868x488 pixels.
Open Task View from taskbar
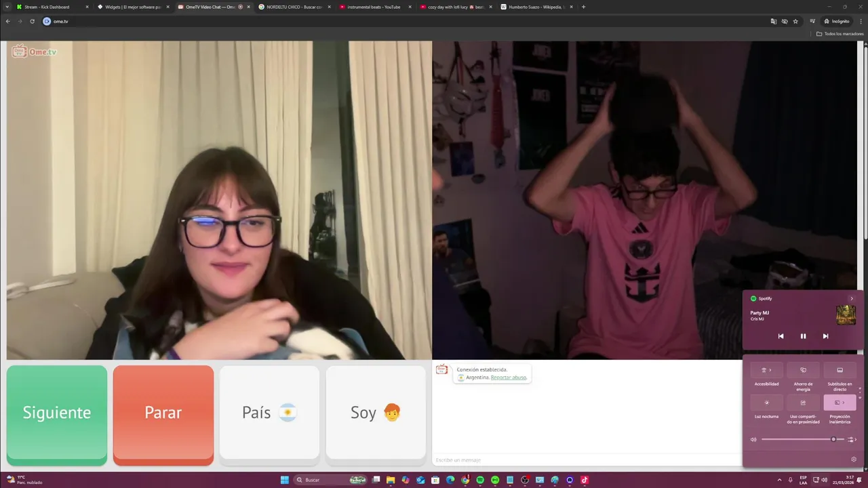click(x=376, y=480)
